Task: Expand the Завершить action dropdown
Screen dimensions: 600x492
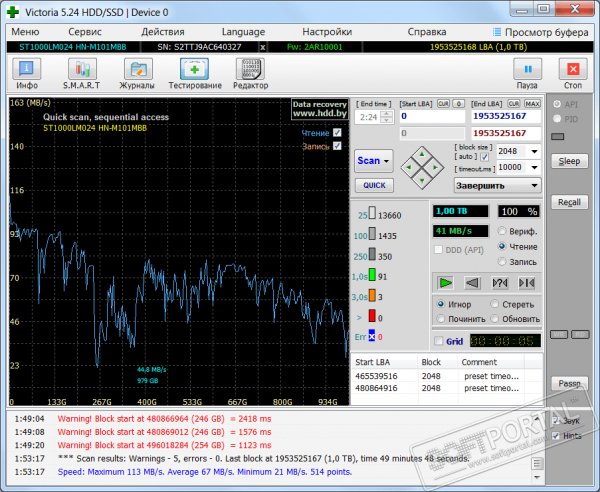Action: 497,186
